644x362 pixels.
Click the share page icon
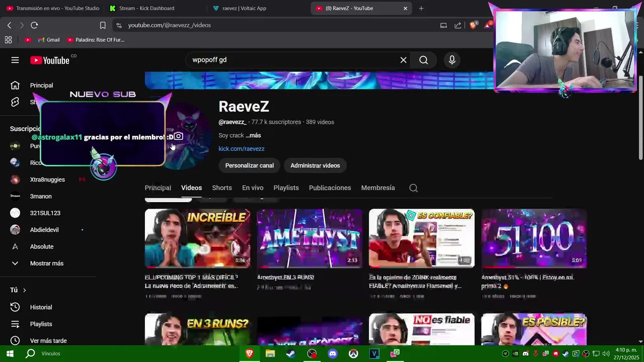pos(458,25)
